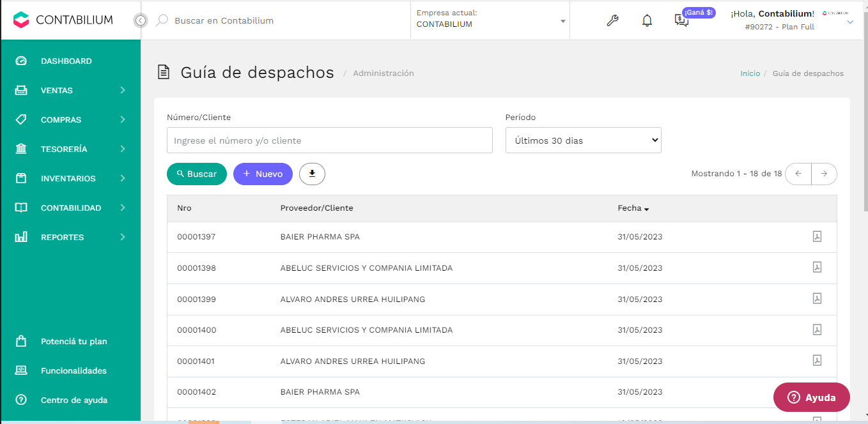This screenshot has height=424, width=868.
Task: Expand the Inventarios submenu chevron
Action: (123, 178)
